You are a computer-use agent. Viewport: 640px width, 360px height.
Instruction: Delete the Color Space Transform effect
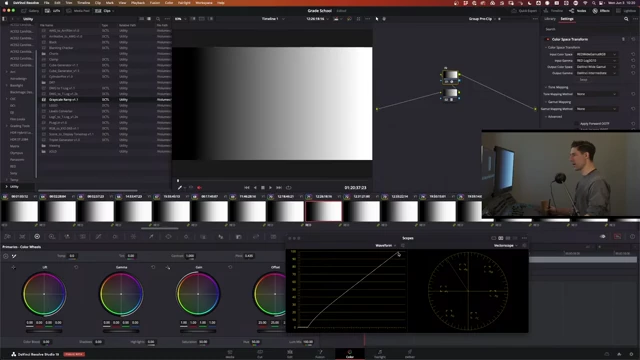[623, 40]
